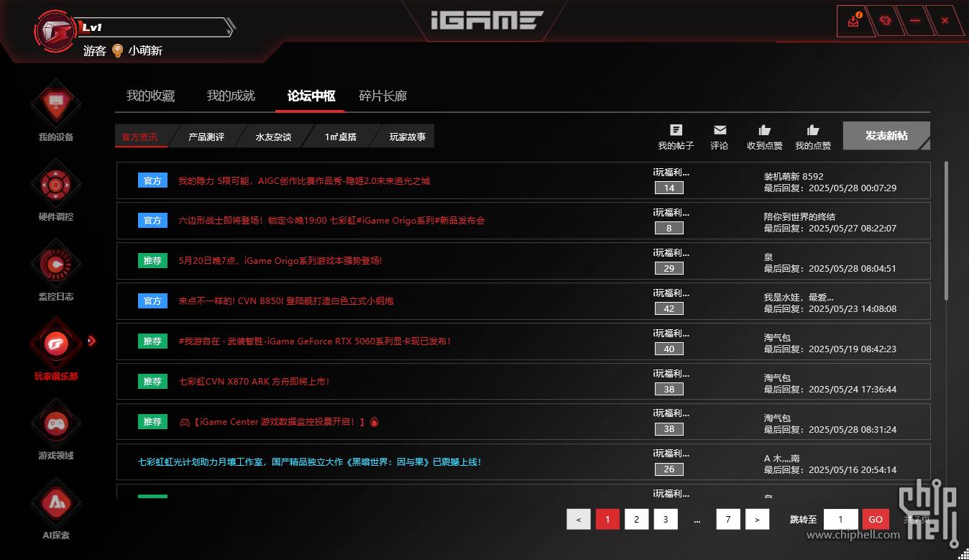Select 玩家俱乐部 sidebar icon
Screen dimensions: 969x560
click(x=56, y=343)
